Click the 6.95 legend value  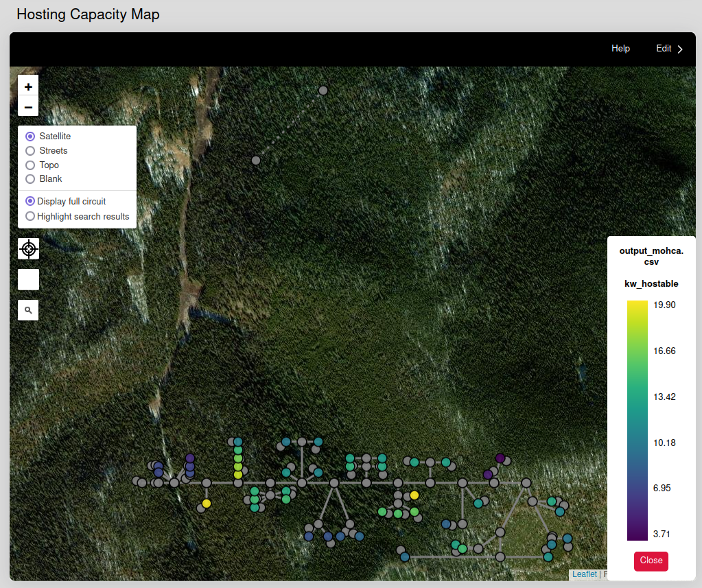(x=662, y=489)
